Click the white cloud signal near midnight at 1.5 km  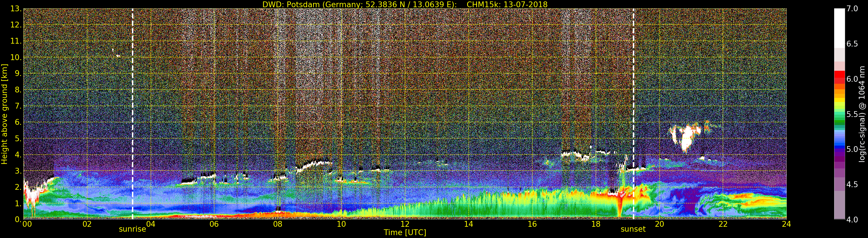coord(32,197)
